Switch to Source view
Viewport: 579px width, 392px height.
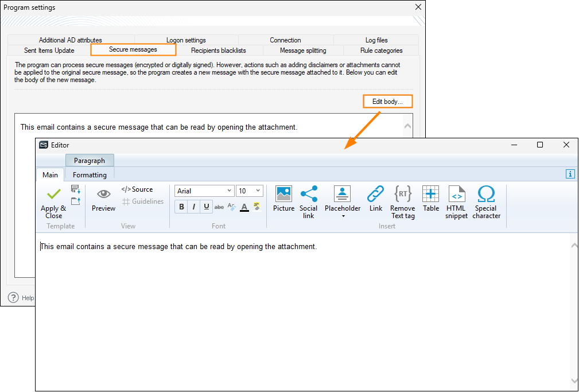tap(137, 189)
